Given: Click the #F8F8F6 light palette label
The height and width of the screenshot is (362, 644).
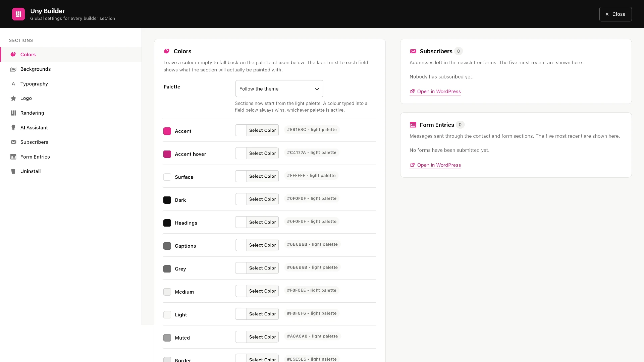Looking at the screenshot, I should click(x=312, y=313).
